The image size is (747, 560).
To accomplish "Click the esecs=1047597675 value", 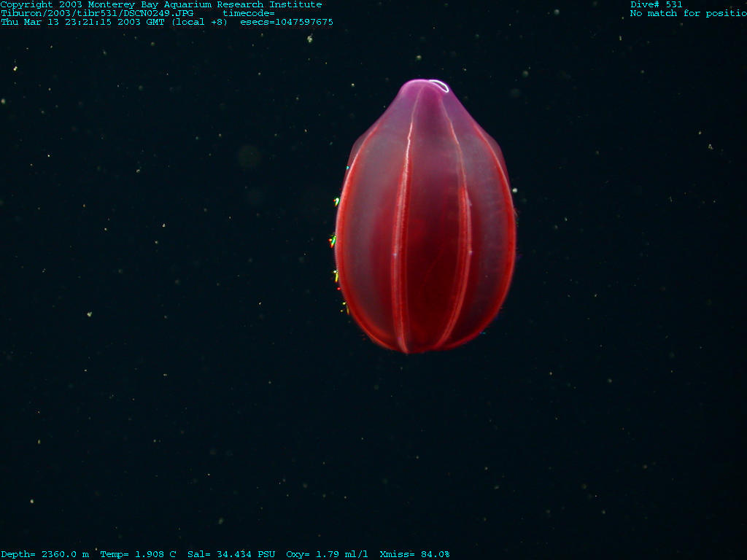I will [287, 22].
